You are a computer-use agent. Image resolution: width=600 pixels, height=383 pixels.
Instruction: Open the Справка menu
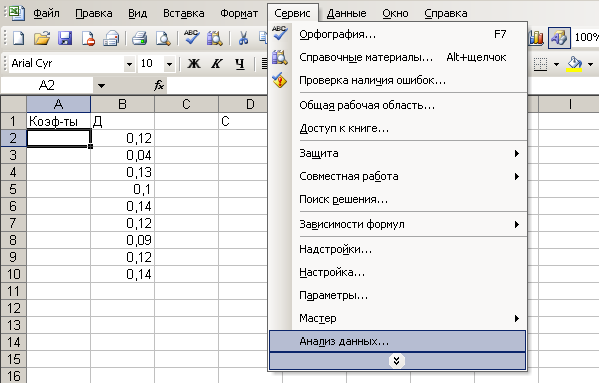click(x=446, y=13)
